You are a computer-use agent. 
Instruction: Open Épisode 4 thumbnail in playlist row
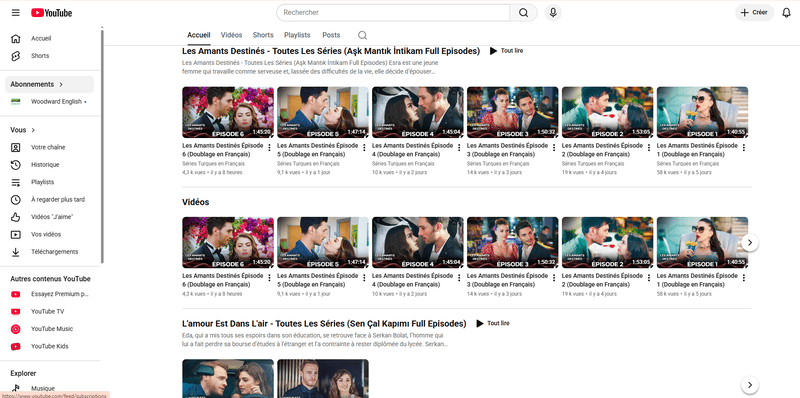point(418,112)
